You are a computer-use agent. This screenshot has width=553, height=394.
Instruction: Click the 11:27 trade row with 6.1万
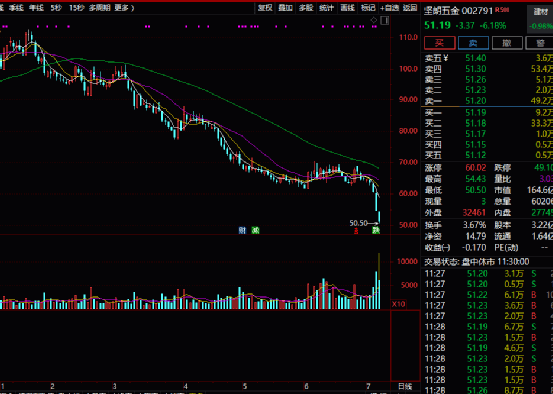point(488,295)
